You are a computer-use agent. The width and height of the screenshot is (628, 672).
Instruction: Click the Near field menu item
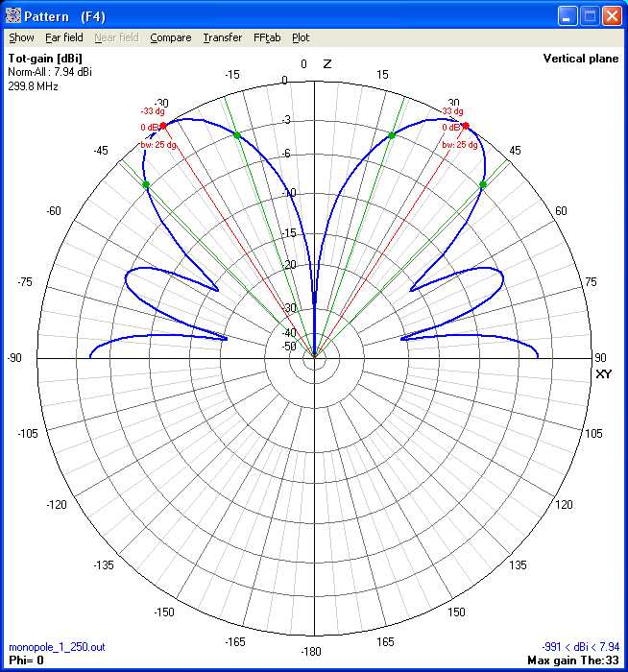[116, 37]
